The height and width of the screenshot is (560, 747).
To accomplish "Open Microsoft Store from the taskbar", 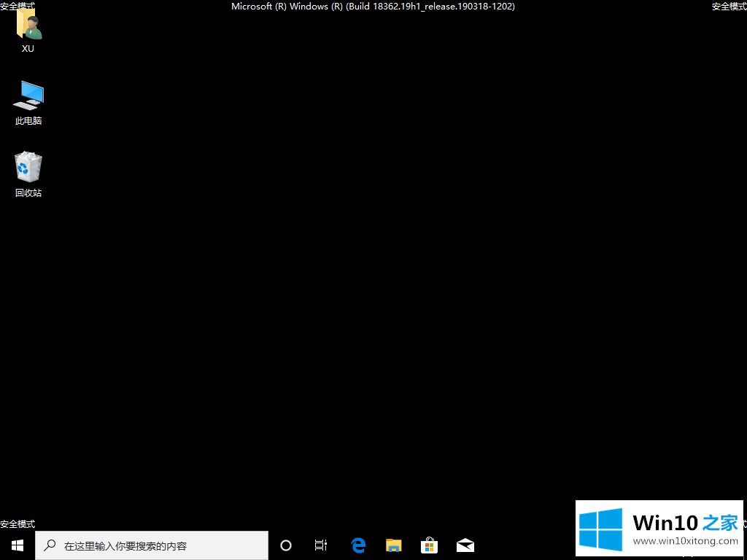I will click(429, 545).
